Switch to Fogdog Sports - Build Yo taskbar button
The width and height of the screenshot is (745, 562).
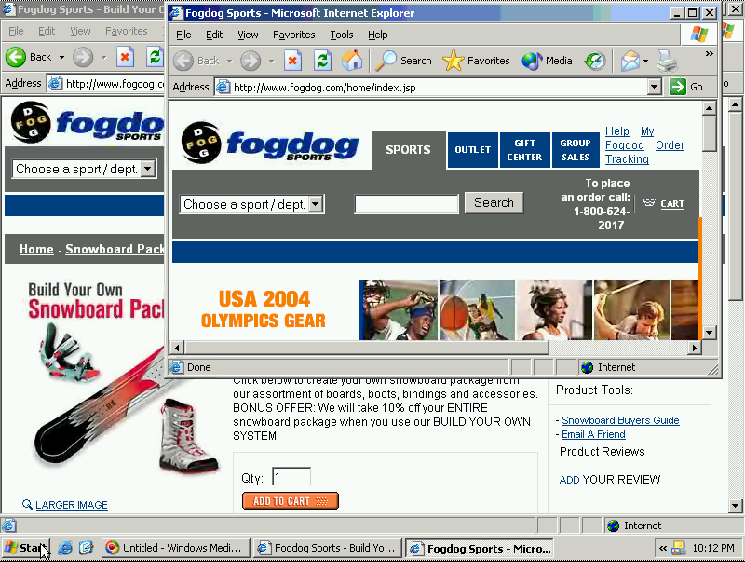[x=327, y=548]
